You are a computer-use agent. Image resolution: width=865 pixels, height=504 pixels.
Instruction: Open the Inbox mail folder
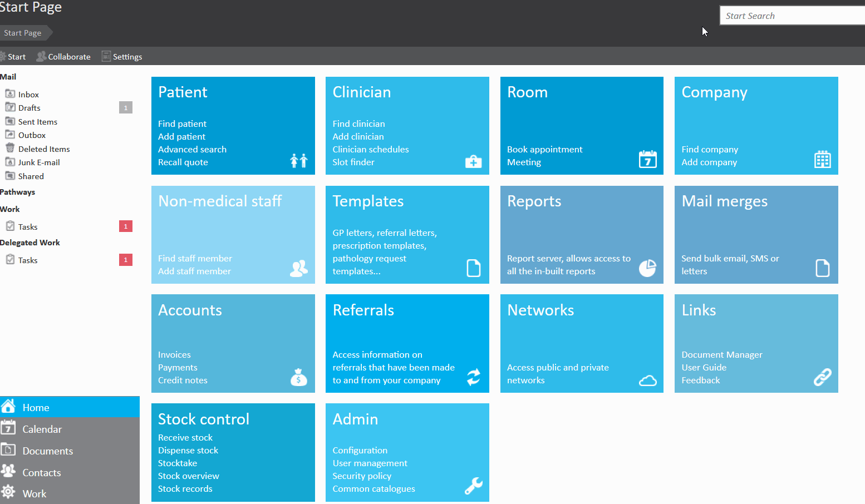click(28, 95)
